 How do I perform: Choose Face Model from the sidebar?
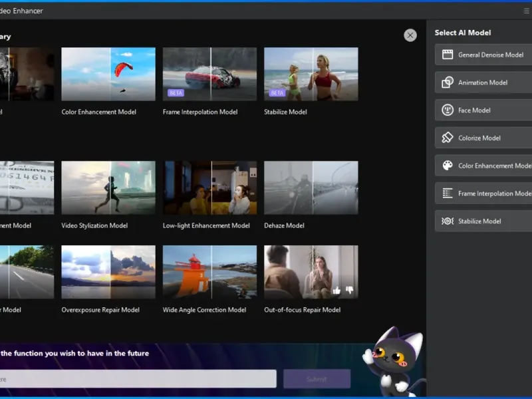pos(483,110)
